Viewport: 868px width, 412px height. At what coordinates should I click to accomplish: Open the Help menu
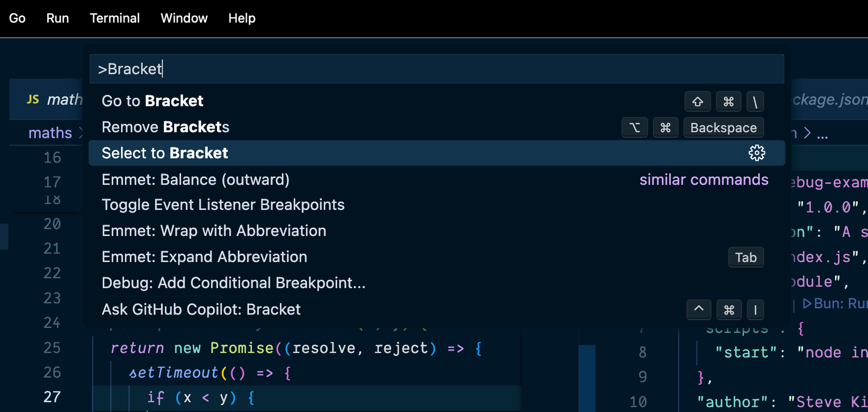click(241, 18)
